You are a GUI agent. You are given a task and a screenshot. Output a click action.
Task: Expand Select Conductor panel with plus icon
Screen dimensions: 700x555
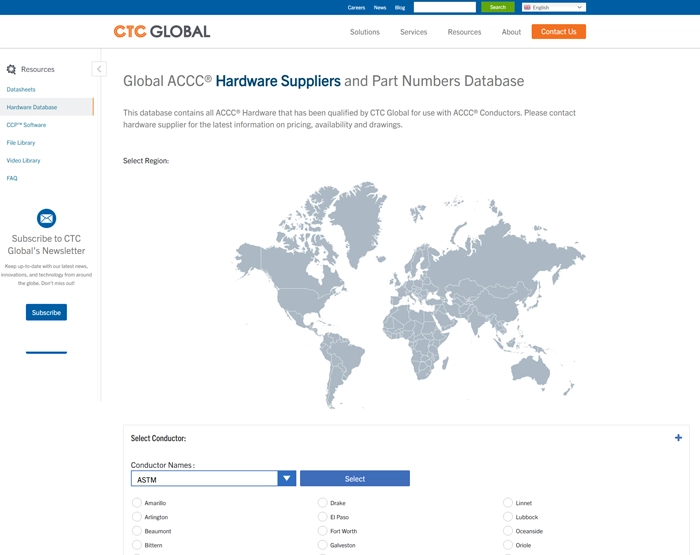[x=678, y=438]
